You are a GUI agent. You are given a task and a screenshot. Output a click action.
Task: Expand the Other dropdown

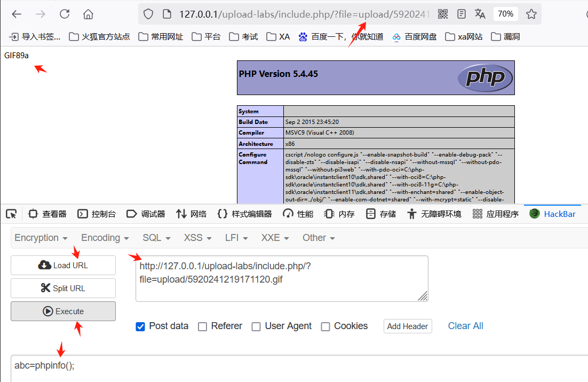pos(319,238)
